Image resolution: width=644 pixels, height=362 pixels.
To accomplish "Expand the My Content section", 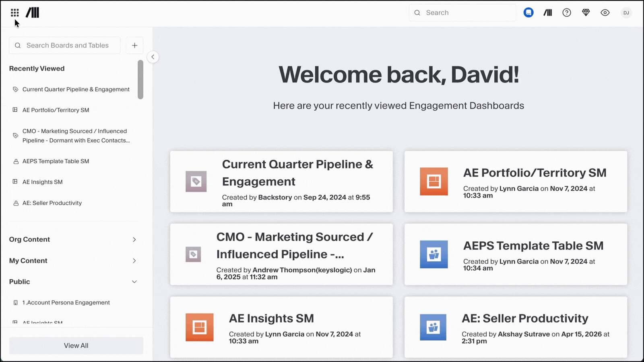I will (73, 261).
